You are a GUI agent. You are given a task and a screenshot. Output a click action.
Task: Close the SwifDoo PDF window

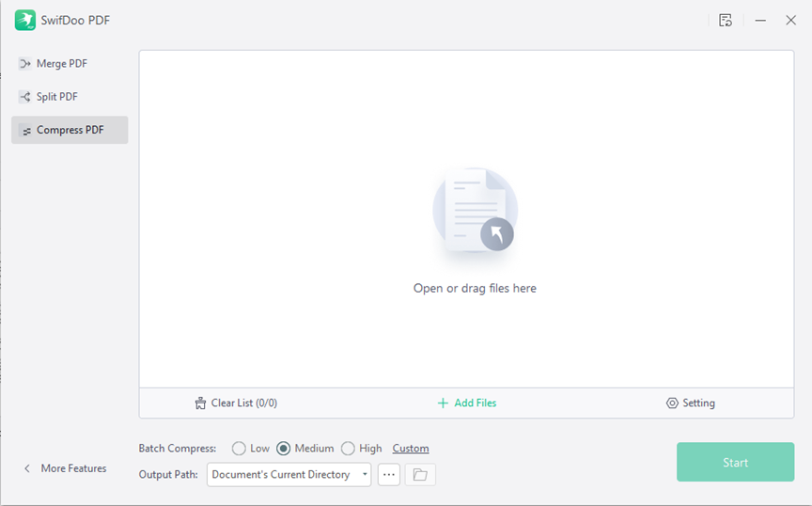pos(790,20)
